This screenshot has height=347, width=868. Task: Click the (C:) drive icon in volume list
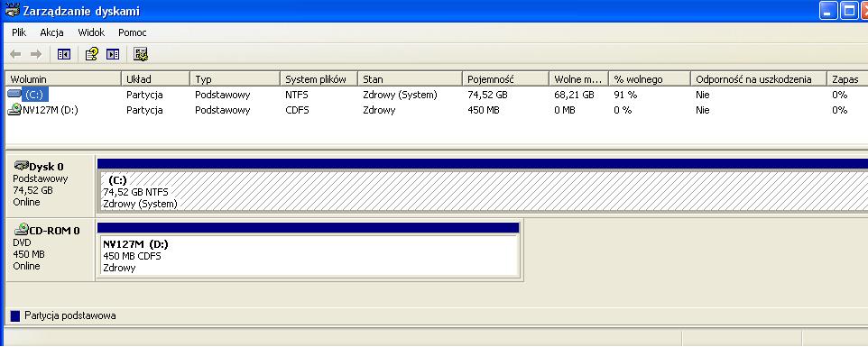(x=14, y=95)
